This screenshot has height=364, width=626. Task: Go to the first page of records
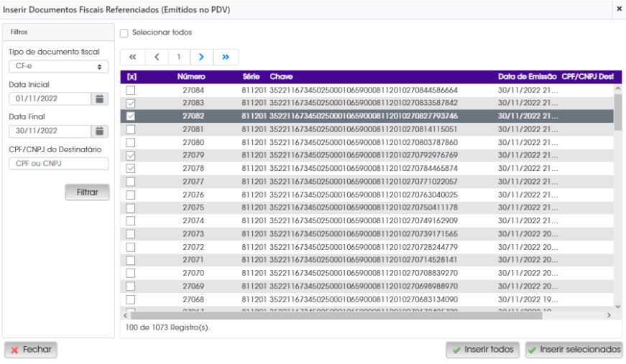132,57
